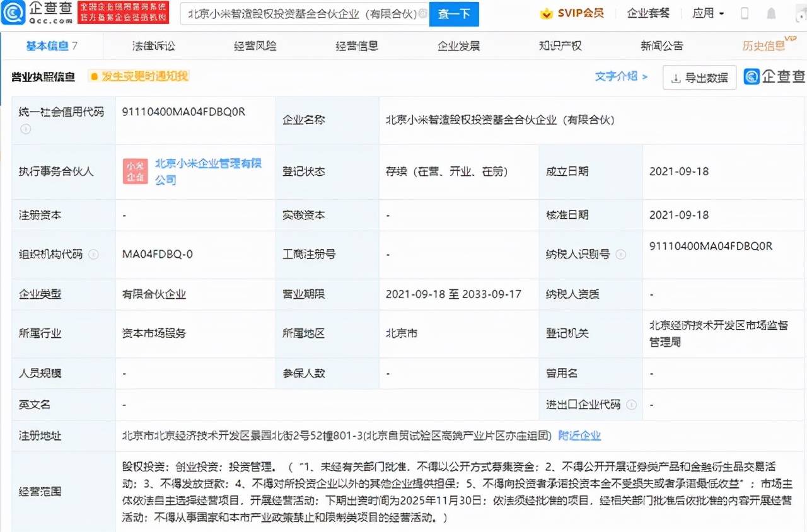Click the 北京小米企业管理有限公司 logo thumbnail
807x532 pixels.
(x=136, y=171)
